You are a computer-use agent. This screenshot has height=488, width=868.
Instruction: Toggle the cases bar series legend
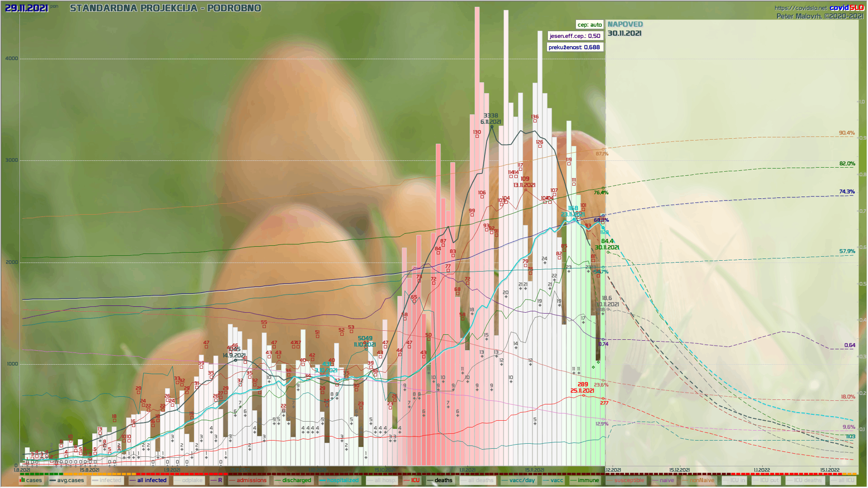(31, 480)
